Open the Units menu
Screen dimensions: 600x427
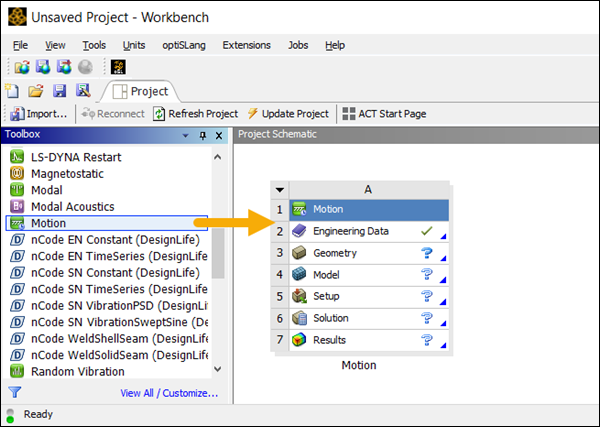tap(134, 45)
